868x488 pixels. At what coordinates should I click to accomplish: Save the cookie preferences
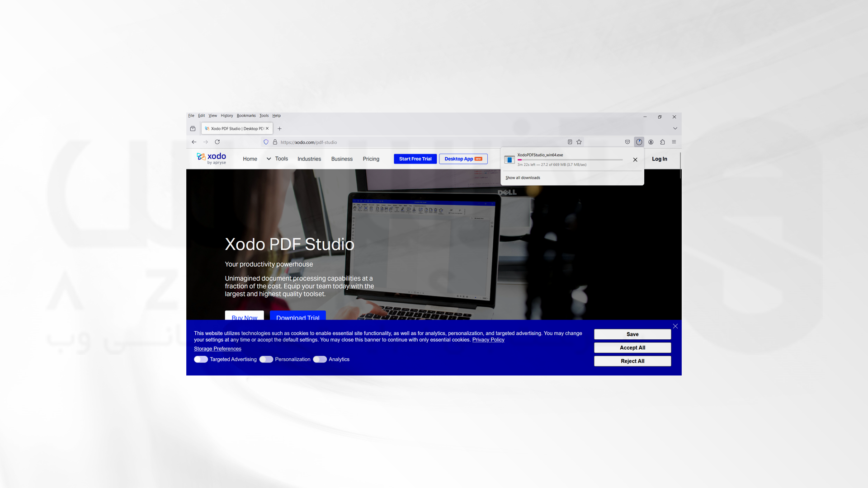coord(632,334)
